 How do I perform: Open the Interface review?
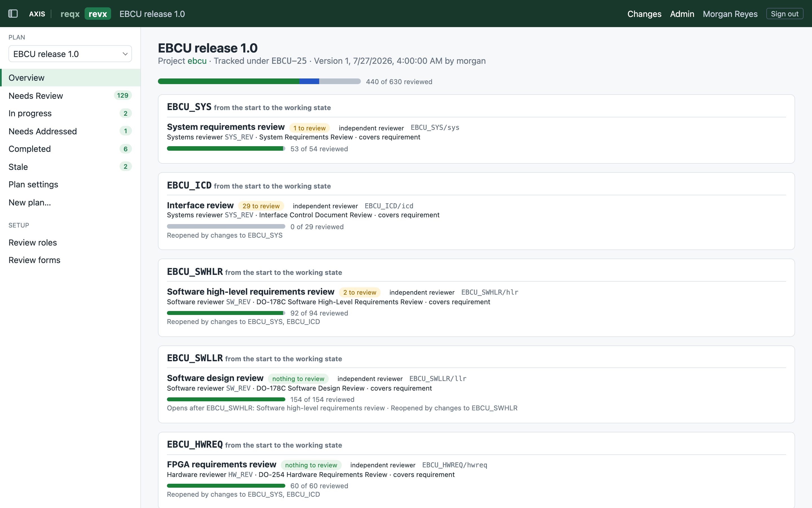coord(200,205)
